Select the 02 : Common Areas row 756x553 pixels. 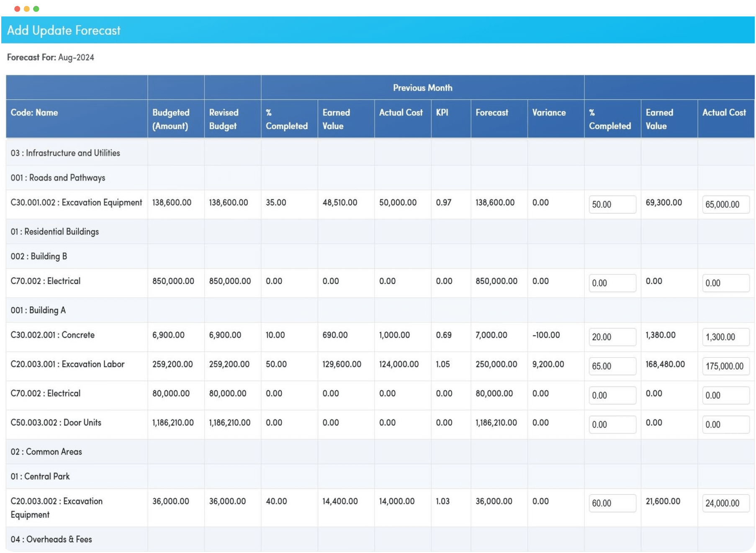click(46, 451)
